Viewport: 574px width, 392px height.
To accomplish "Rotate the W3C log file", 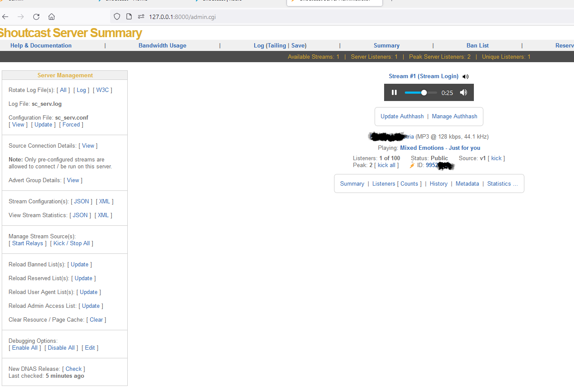I will click(x=103, y=90).
